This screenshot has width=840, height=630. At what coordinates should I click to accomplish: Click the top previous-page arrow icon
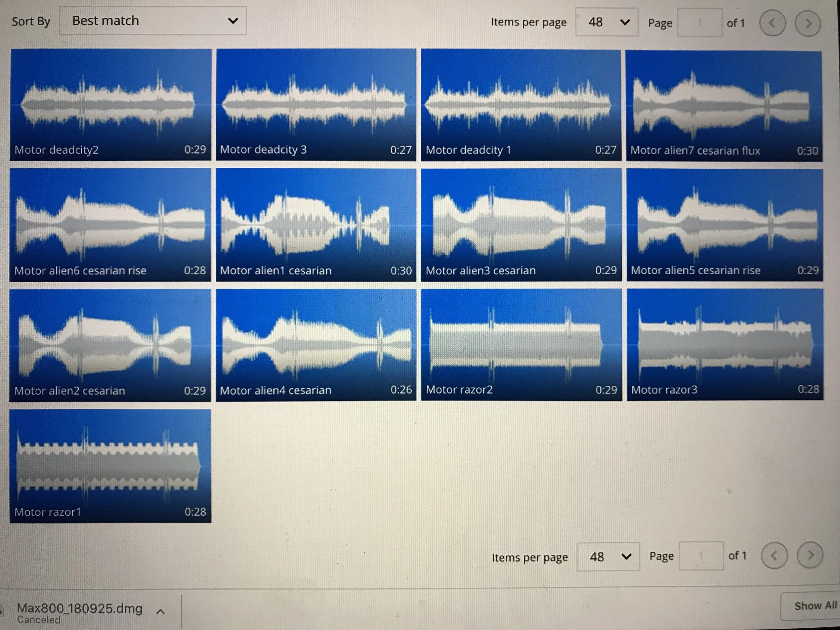pos(772,23)
